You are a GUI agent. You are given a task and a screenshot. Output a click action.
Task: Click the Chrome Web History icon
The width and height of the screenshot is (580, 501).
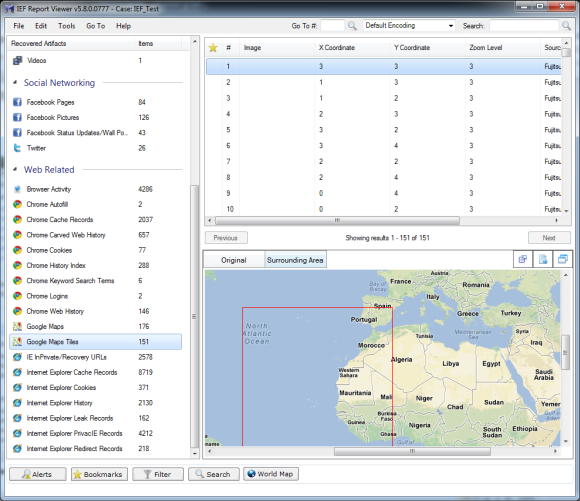tap(17, 311)
